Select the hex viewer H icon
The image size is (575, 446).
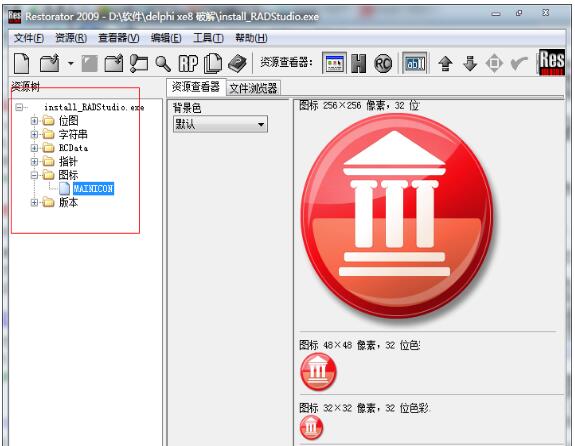click(x=358, y=63)
